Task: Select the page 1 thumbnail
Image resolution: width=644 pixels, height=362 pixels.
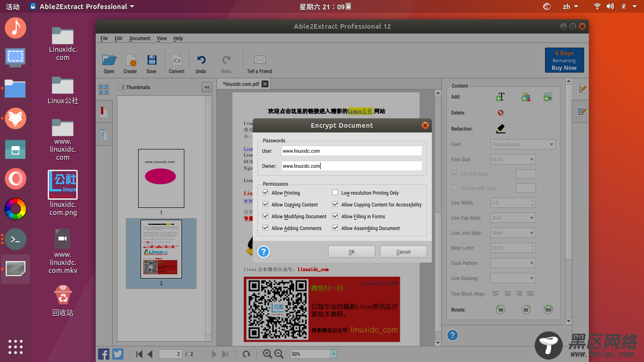Action: point(161,178)
